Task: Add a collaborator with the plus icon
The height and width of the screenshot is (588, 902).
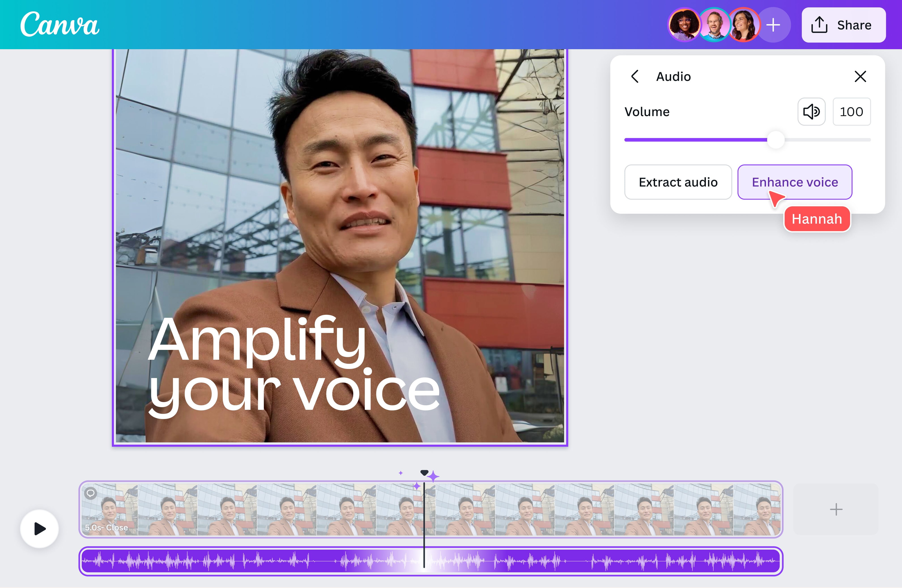Action: point(773,25)
